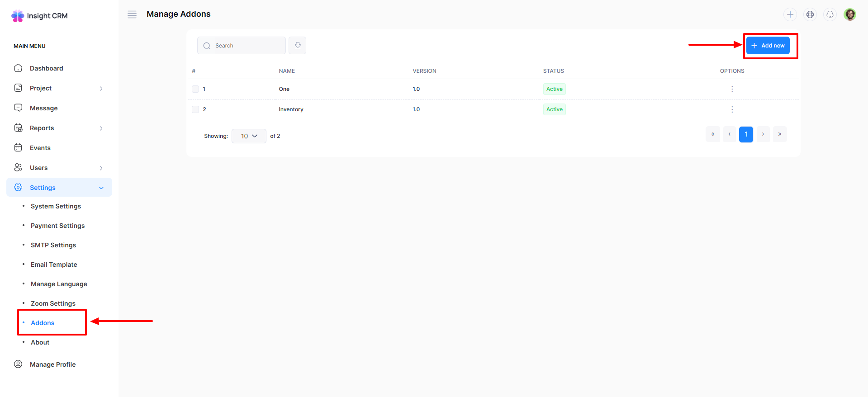Open three-dot options for addon One
Image resolution: width=868 pixels, height=397 pixels.
(x=732, y=89)
